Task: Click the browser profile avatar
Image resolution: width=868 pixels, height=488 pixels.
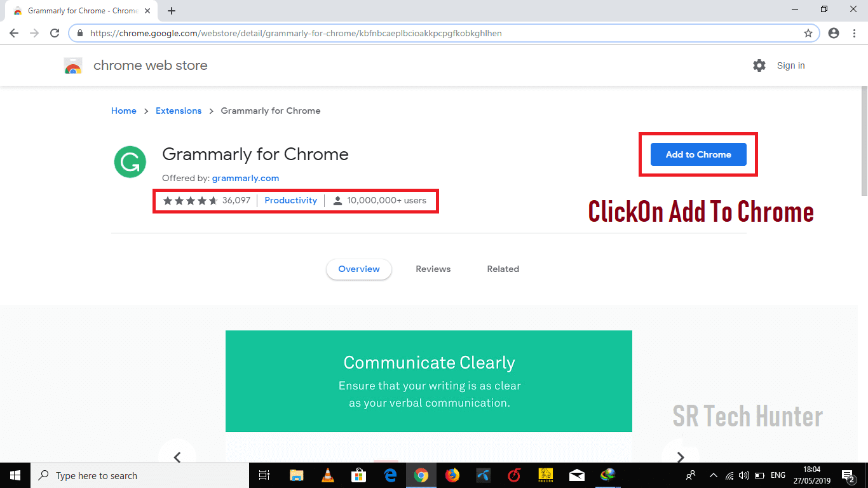Action: click(833, 32)
